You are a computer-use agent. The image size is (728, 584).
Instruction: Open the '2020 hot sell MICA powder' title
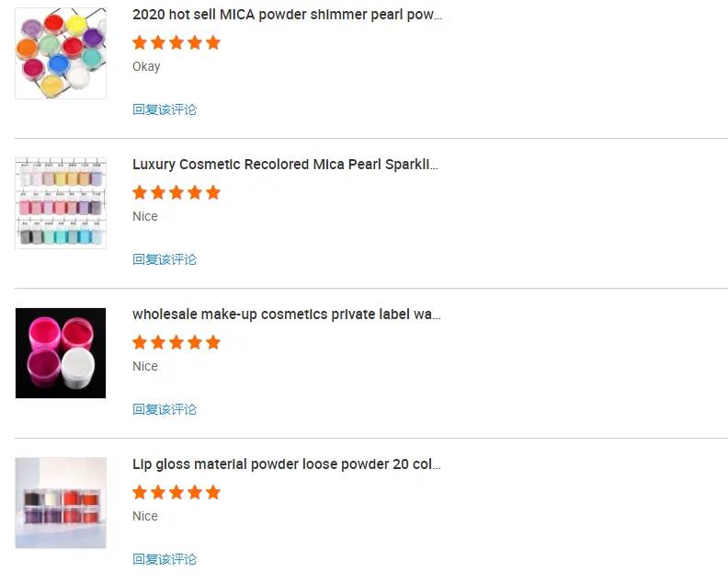point(287,15)
